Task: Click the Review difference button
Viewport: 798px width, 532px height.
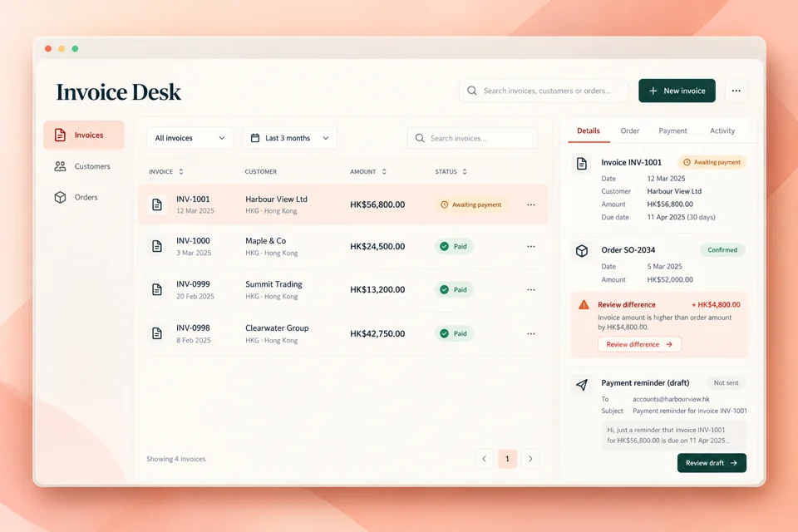Action: [639, 344]
